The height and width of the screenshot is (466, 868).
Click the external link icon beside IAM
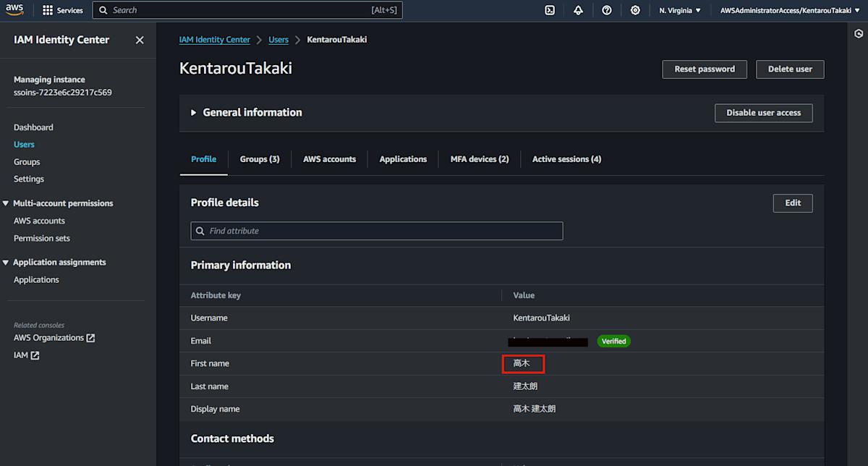click(35, 355)
